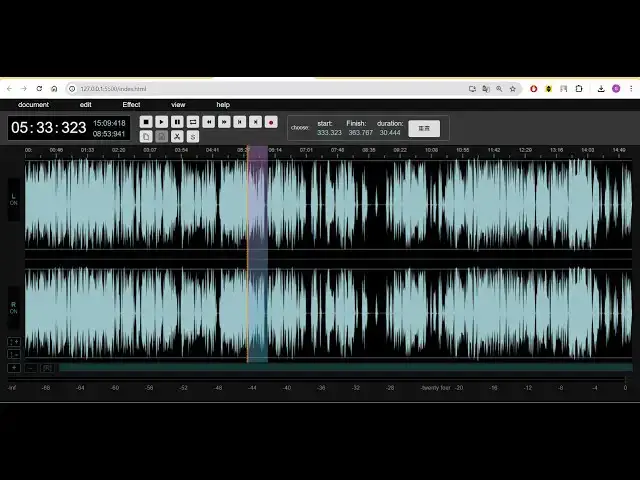
Task: Bookmark this page with the star icon
Action: [x=513, y=89]
